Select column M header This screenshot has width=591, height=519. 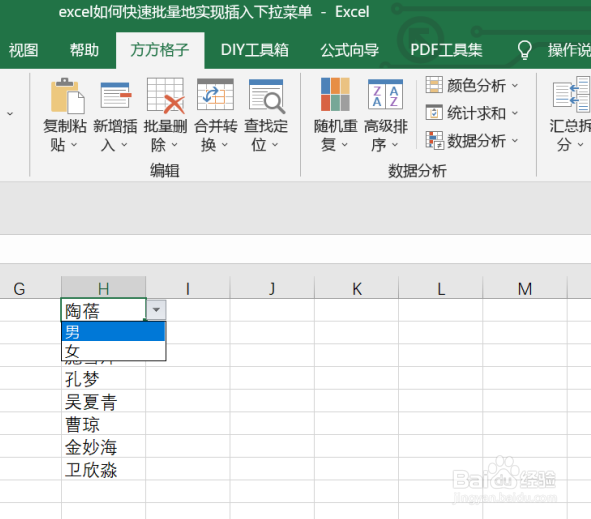(x=525, y=288)
